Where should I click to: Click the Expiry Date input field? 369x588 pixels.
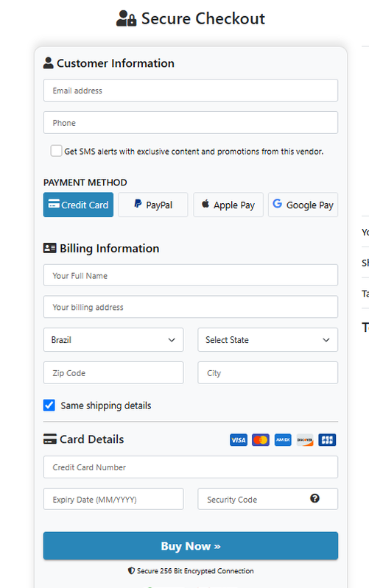[113, 499]
